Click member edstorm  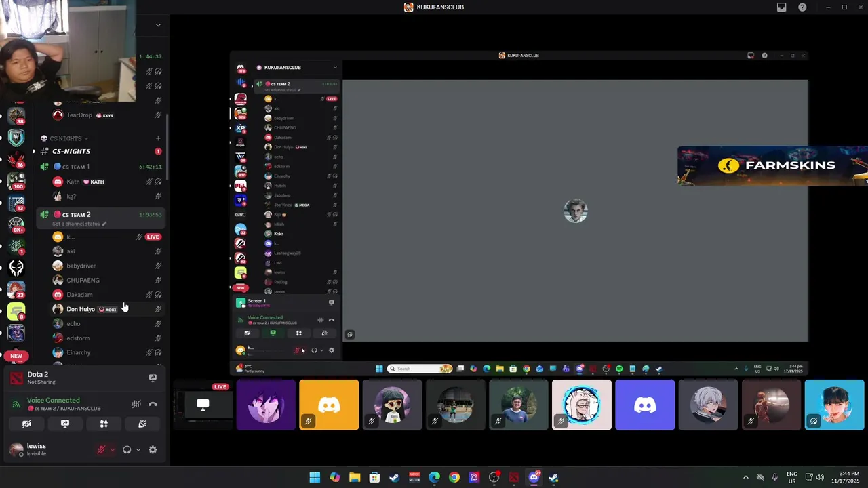[x=107, y=338]
